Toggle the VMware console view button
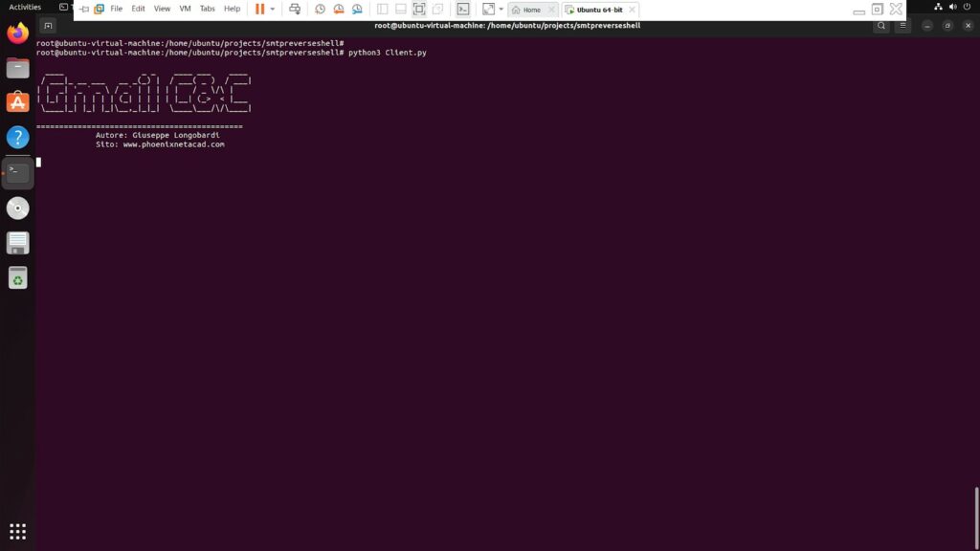The height and width of the screenshot is (551, 980). [x=462, y=10]
